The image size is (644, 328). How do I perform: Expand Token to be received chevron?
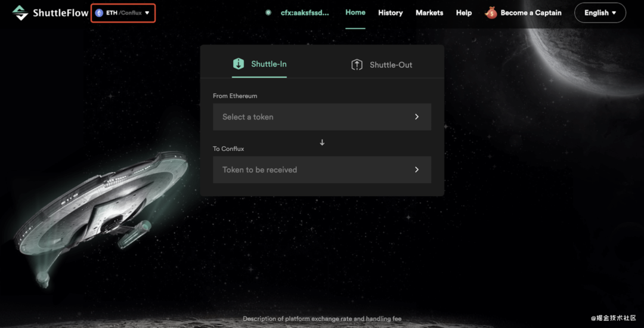click(417, 169)
